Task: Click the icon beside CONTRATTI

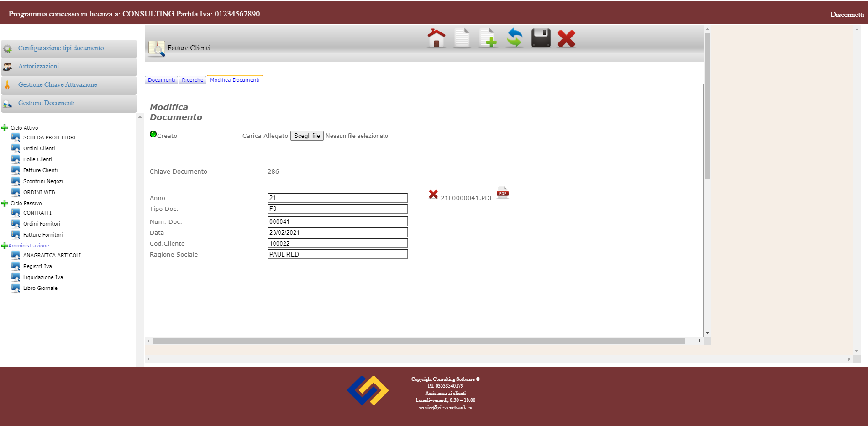Action: (x=16, y=213)
